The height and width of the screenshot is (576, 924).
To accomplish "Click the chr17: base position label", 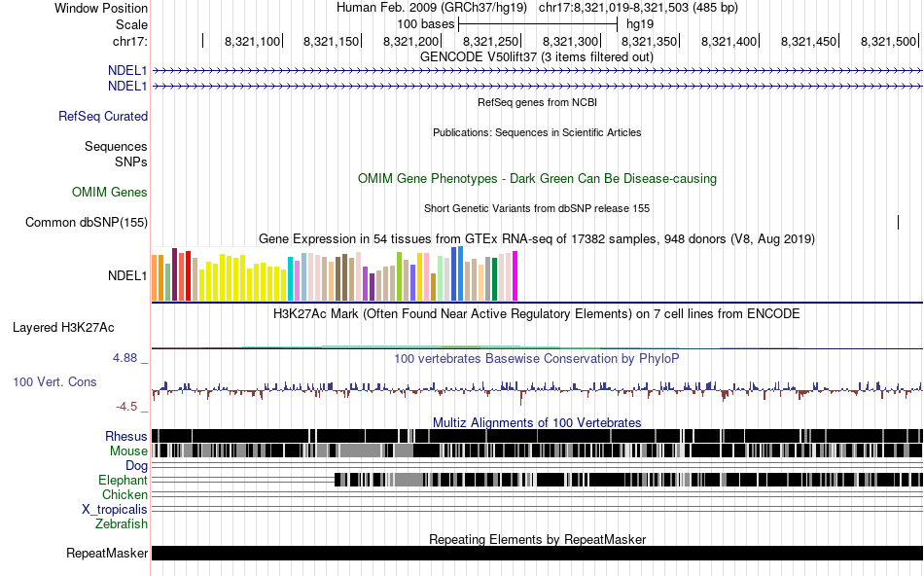I will click(130, 41).
